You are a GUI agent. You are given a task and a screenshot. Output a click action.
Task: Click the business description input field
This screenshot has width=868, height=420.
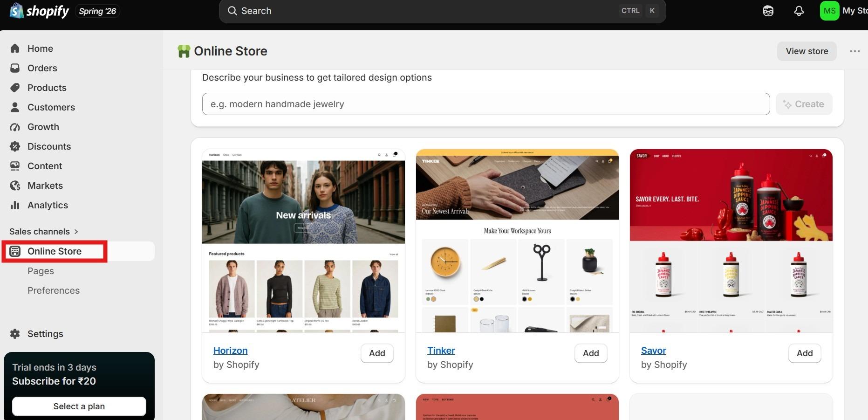coord(486,104)
